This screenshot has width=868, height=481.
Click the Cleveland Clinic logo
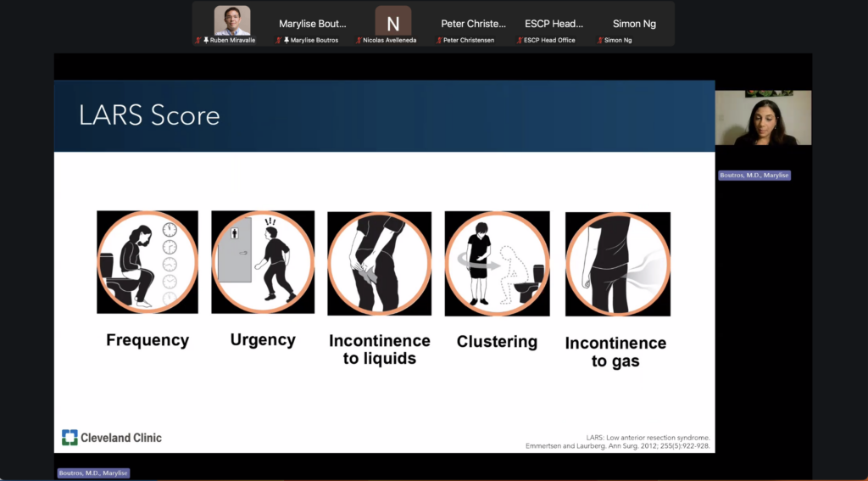click(x=112, y=438)
